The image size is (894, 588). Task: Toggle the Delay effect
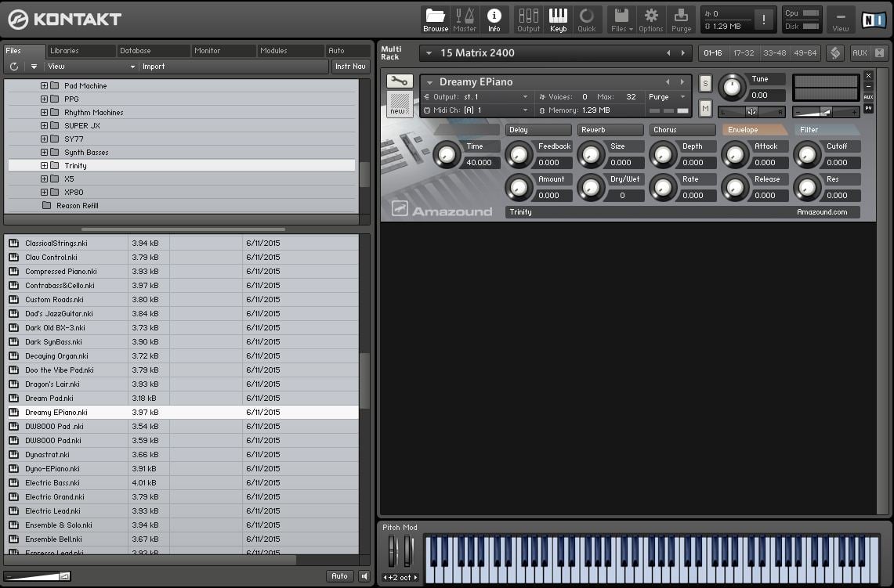coord(538,130)
